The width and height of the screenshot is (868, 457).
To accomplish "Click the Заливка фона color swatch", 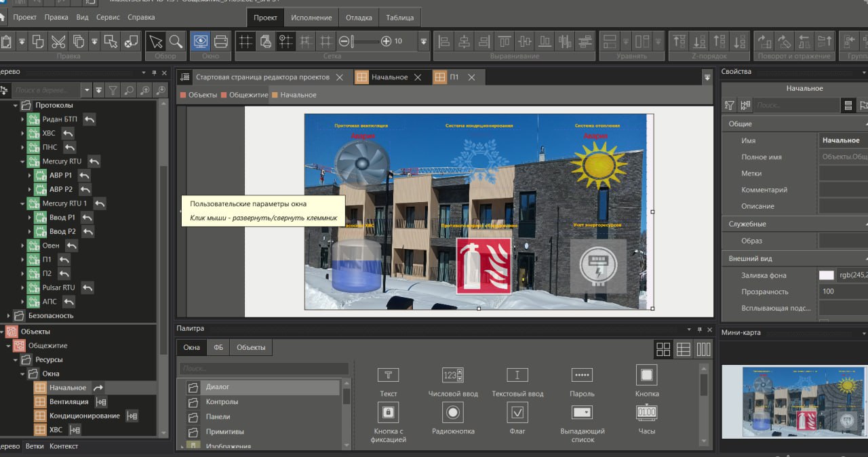I will coord(827,275).
